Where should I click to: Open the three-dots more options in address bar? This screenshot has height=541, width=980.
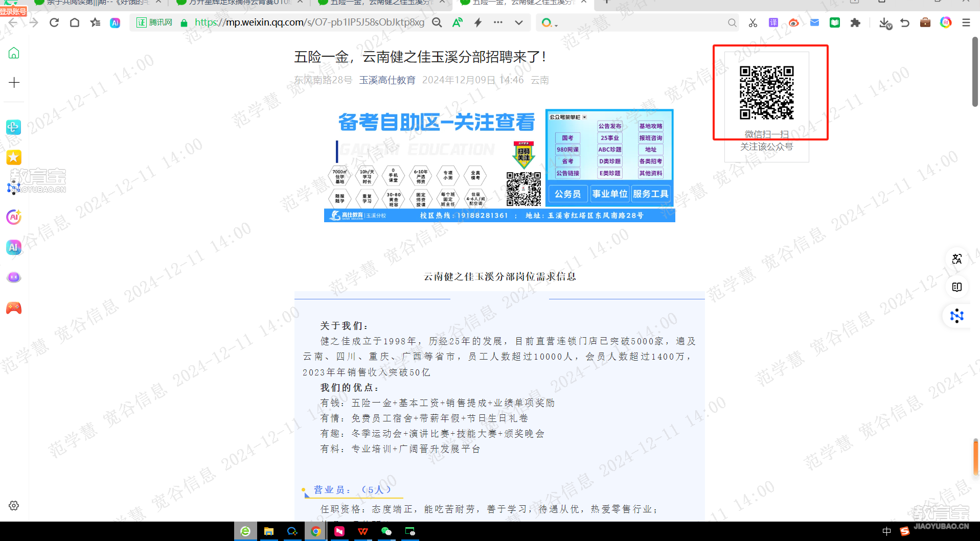(498, 22)
